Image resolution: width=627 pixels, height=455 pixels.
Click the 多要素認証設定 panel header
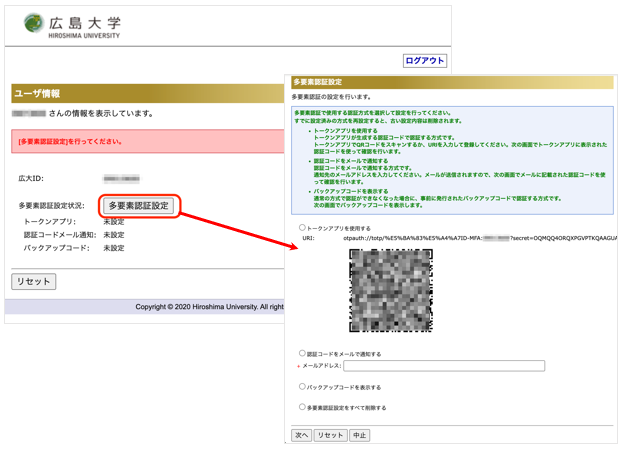click(318, 82)
